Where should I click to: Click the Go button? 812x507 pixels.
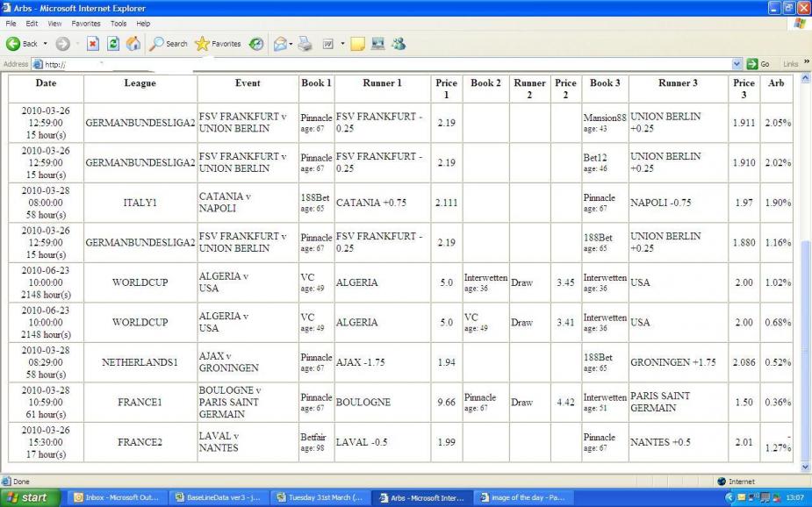pos(758,64)
